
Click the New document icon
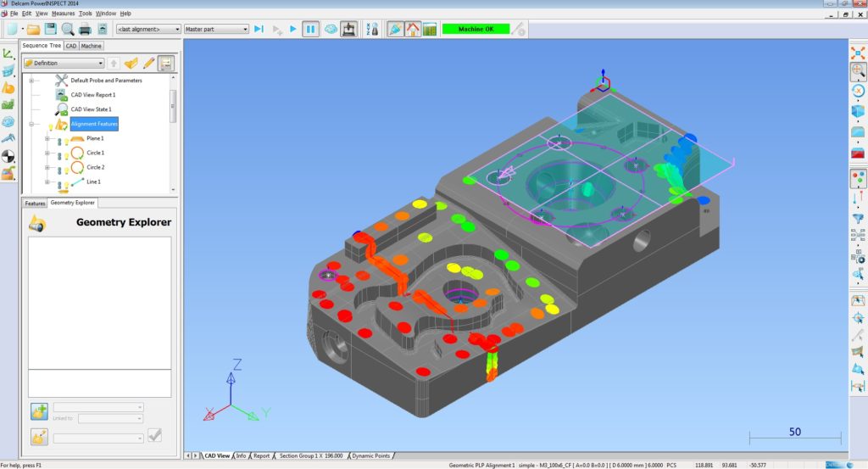coord(12,29)
